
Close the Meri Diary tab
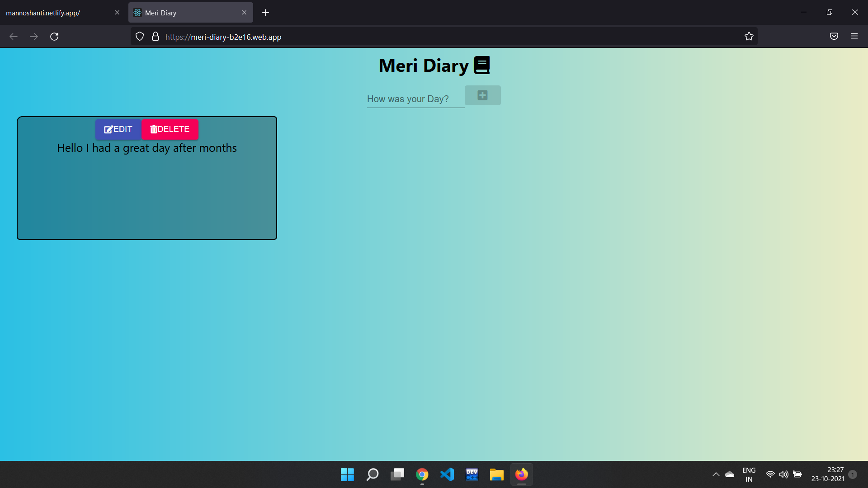coord(244,13)
